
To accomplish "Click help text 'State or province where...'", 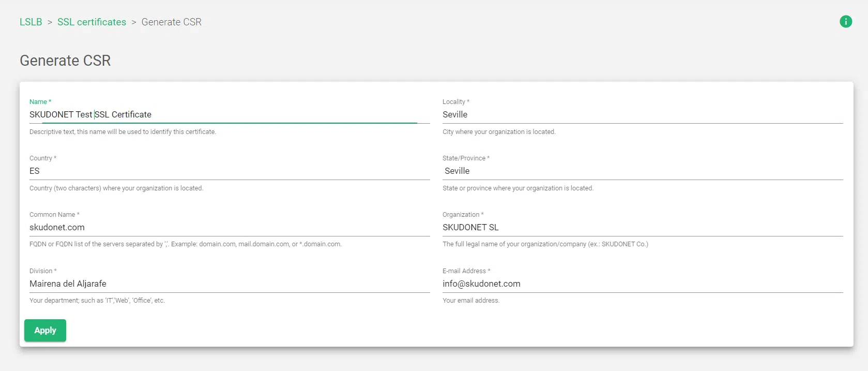I will (x=518, y=188).
